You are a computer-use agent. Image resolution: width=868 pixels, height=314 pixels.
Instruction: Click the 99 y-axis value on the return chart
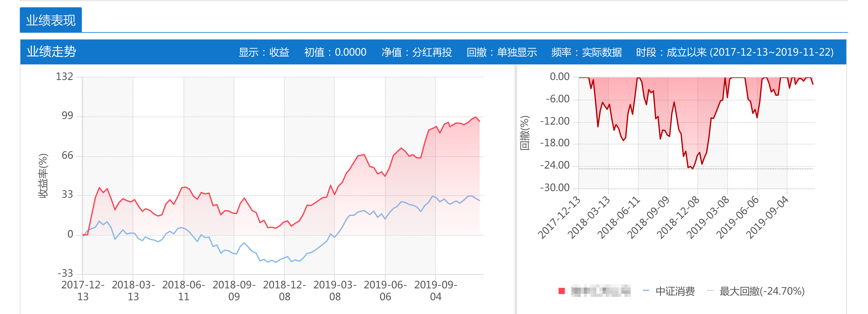pyautogui.click(x=67, y=116)
